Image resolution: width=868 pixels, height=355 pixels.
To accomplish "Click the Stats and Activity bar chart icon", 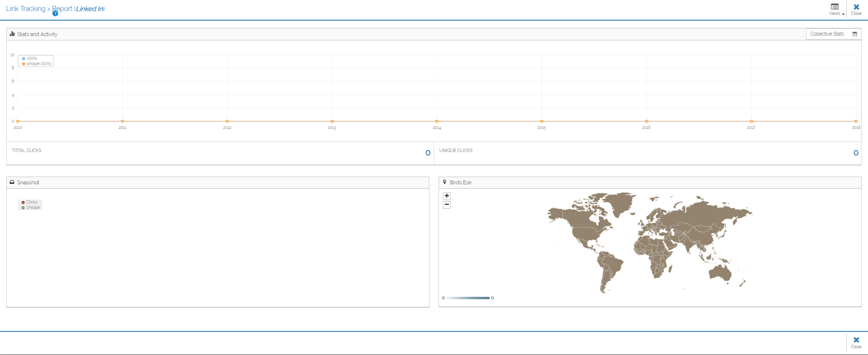I will pyautogui.click(x=12, y=34).
